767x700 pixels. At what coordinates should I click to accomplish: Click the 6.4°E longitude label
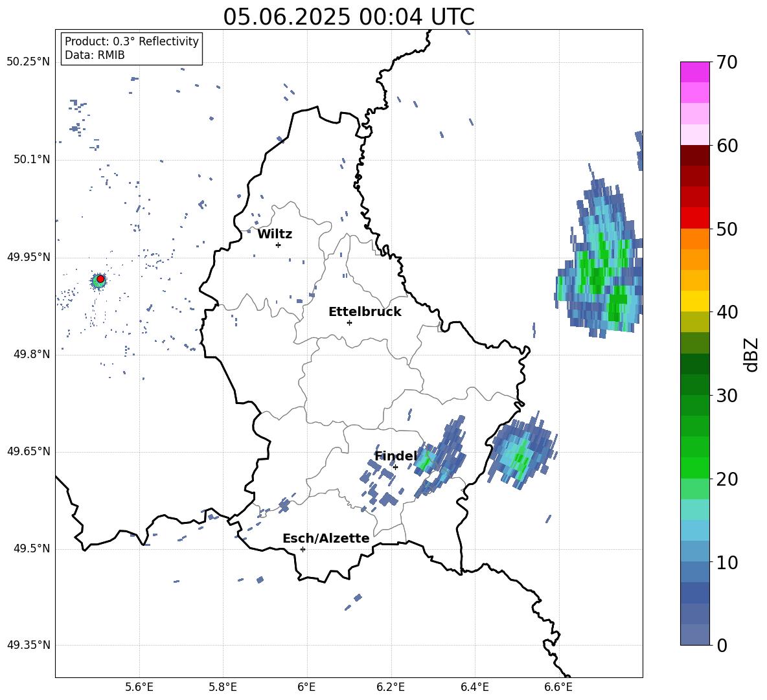[475, 687]
